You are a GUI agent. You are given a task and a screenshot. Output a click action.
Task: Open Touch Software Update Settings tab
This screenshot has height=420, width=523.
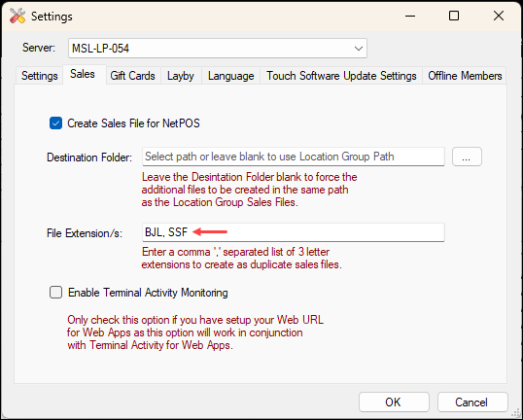341,76
